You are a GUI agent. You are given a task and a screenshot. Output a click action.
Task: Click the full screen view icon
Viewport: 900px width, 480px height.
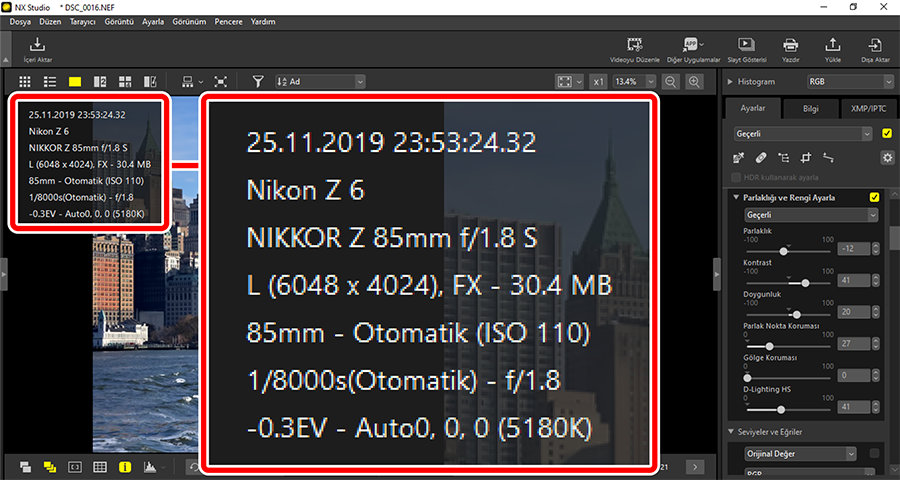coord(220,82)
